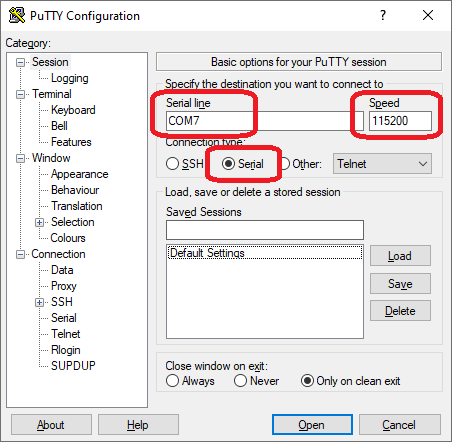Click the Load session button
Image resolution: width=452 pixels, height=442 pixels.
400,256
